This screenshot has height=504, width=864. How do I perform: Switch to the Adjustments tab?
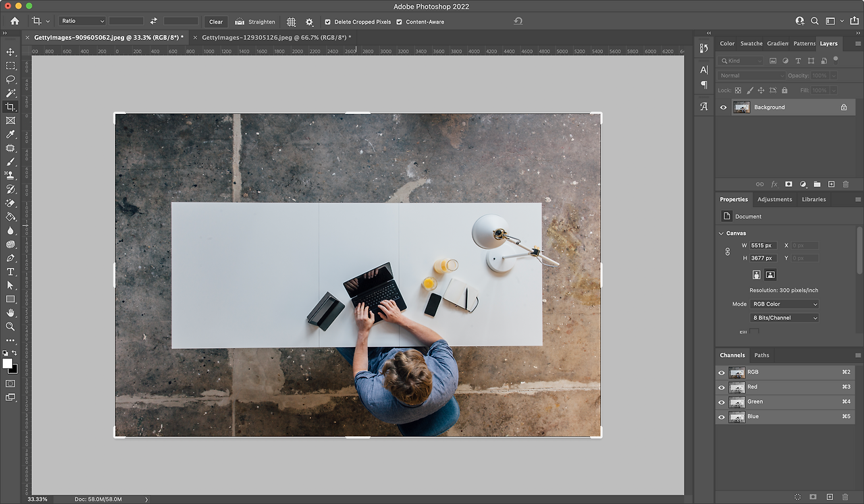775,200
